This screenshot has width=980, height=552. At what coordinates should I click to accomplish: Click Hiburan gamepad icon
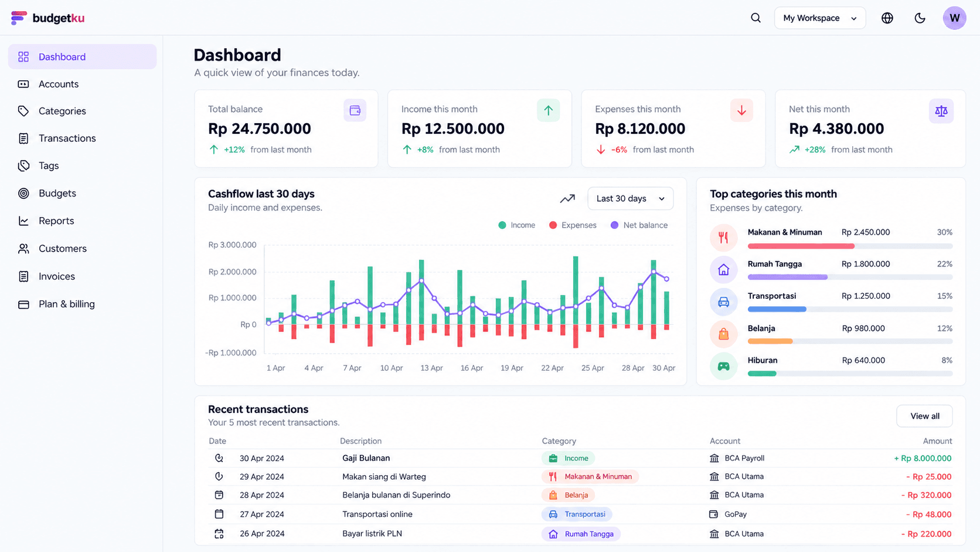click(724, 367)
